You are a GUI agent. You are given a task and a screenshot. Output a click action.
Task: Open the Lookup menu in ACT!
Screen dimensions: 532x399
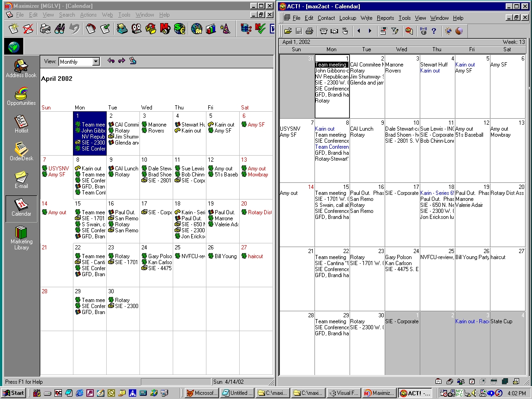tap(348, 18)
